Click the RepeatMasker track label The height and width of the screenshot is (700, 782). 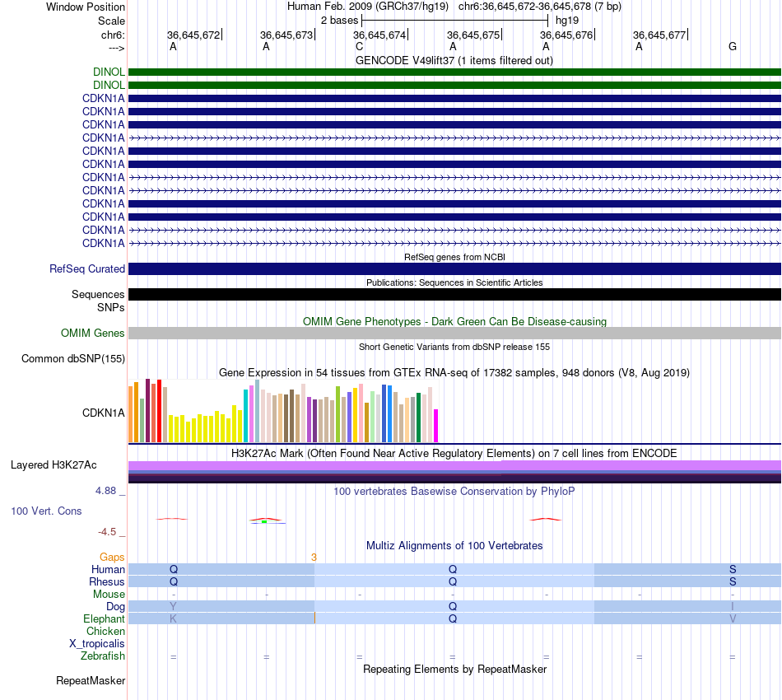pyautogui.click(x=91, y=680)
